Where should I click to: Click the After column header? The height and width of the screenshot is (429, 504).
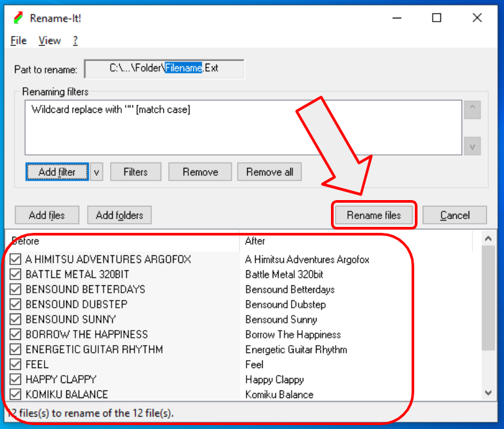click(x=356, y=241)
